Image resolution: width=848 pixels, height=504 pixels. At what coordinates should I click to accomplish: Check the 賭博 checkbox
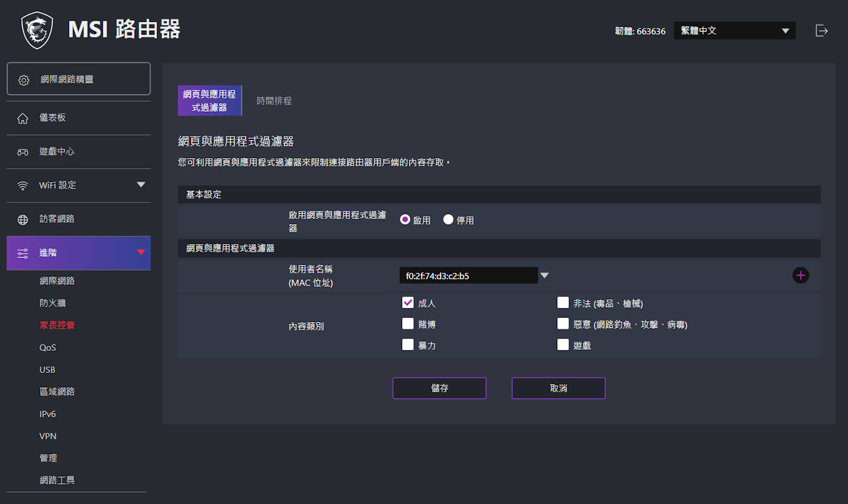pyautogui.click(x=408, y=324)
